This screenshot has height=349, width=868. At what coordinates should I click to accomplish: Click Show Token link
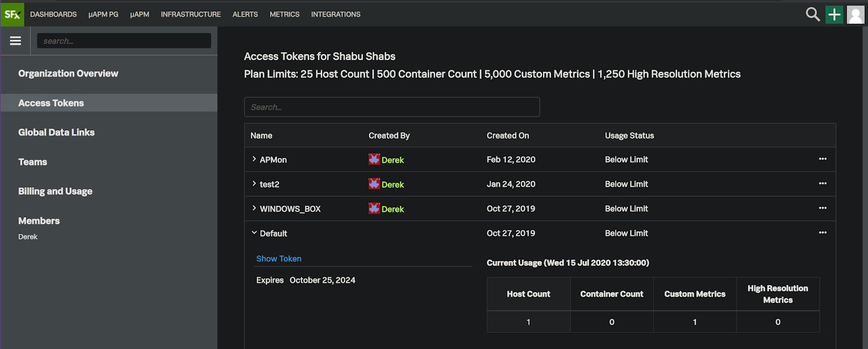pyautogui.click(x=278, y=258)
